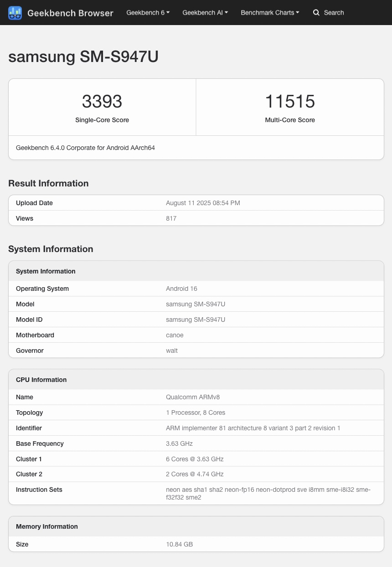The height and width of the screenshot is (567, 392).
Task: Select the multi-core score 11515
Action: (290, 101)
